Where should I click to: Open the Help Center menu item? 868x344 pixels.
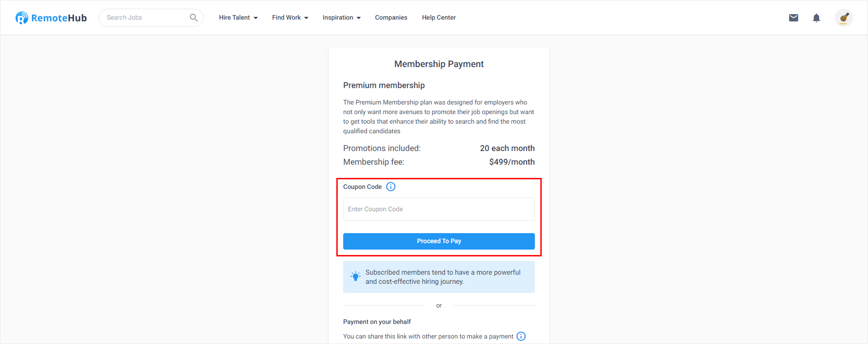439,18
